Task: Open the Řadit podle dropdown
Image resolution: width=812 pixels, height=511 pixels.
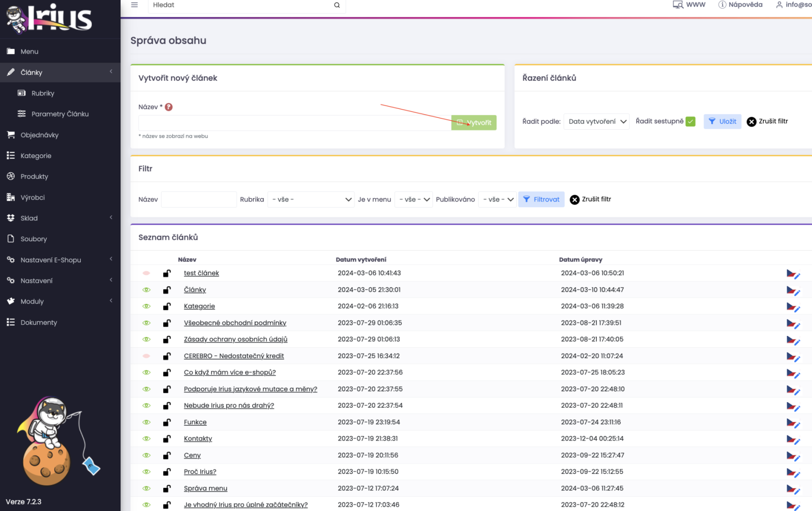Action: [596, 122]
